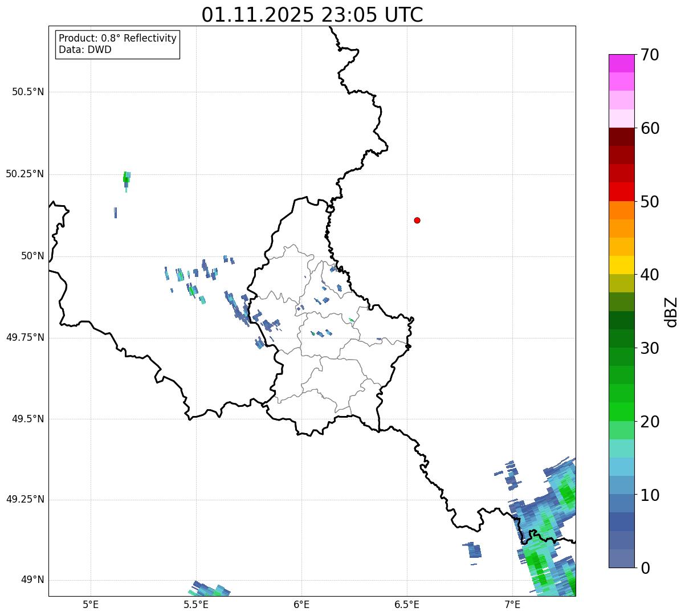Click the bright green colorbar segment above 20
The width and height of the screenshot is (685, 616).
[621, 412]
